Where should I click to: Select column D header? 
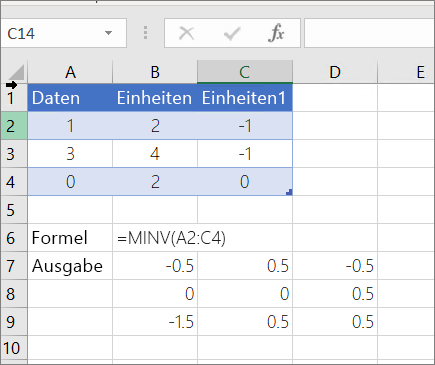(335, 72)
